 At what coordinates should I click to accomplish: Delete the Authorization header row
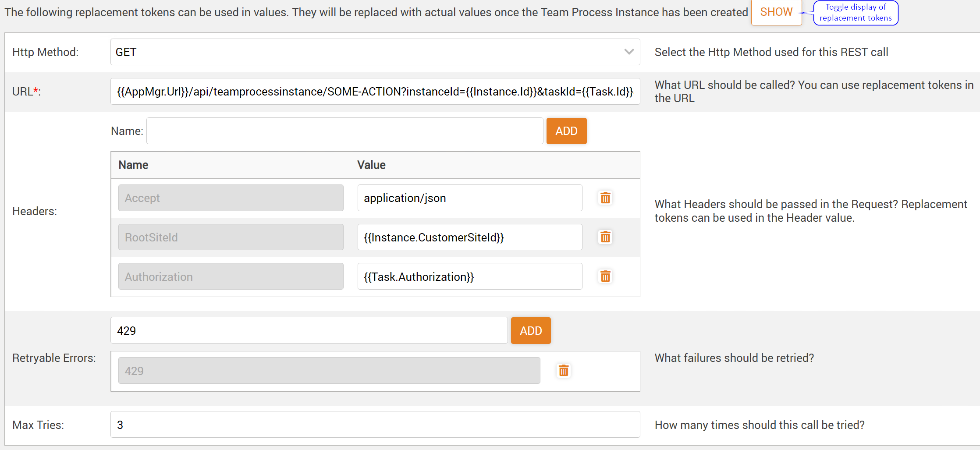tap(605, 276)
